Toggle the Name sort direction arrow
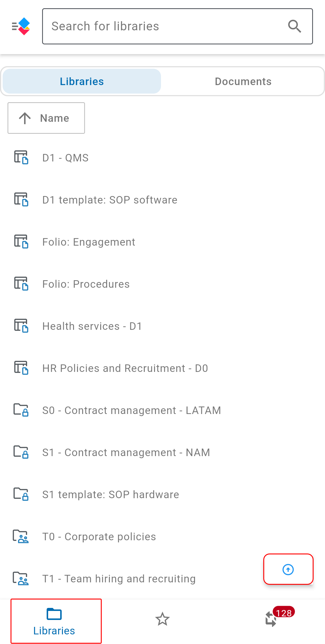Image resolution: width=325 pixels, height=644 pixels. 25,118
